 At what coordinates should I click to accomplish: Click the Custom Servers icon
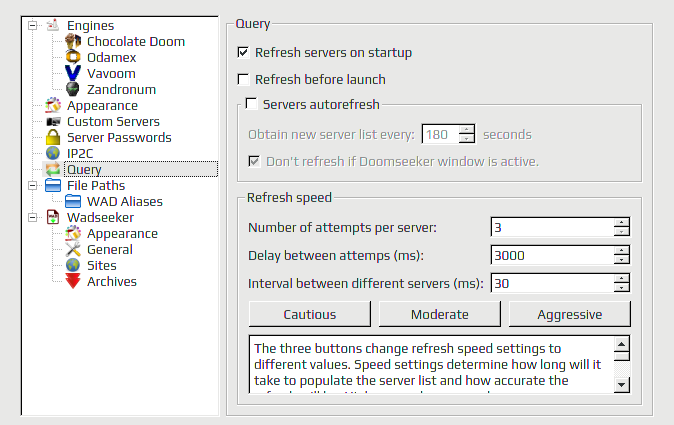pos(53,121)
